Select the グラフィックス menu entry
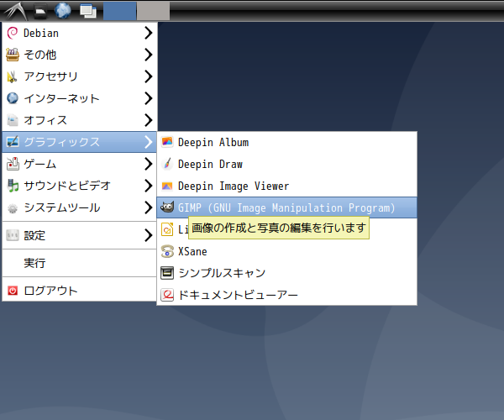This screenshot has width=504, height=420. (x=80, y=142)
